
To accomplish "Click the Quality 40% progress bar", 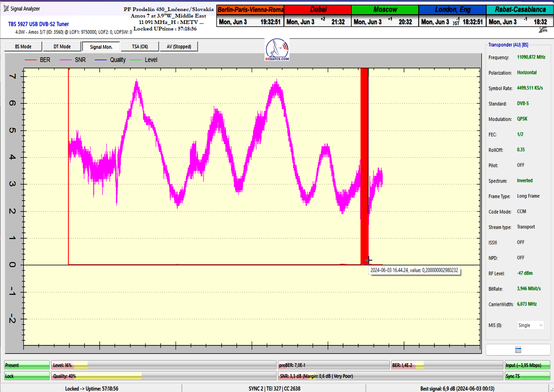I will (163, 376).
